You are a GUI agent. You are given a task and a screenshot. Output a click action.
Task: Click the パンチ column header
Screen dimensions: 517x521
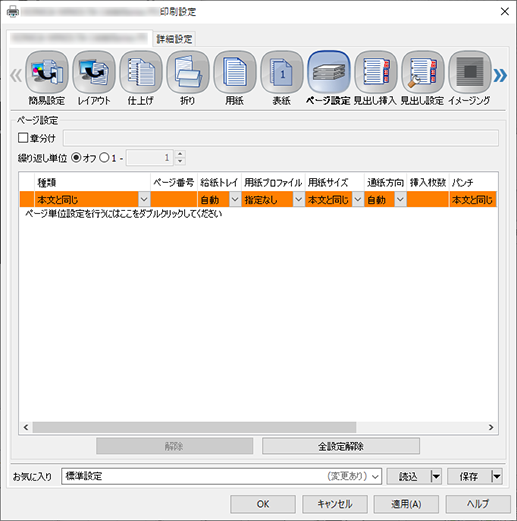(x=473, y=182)
